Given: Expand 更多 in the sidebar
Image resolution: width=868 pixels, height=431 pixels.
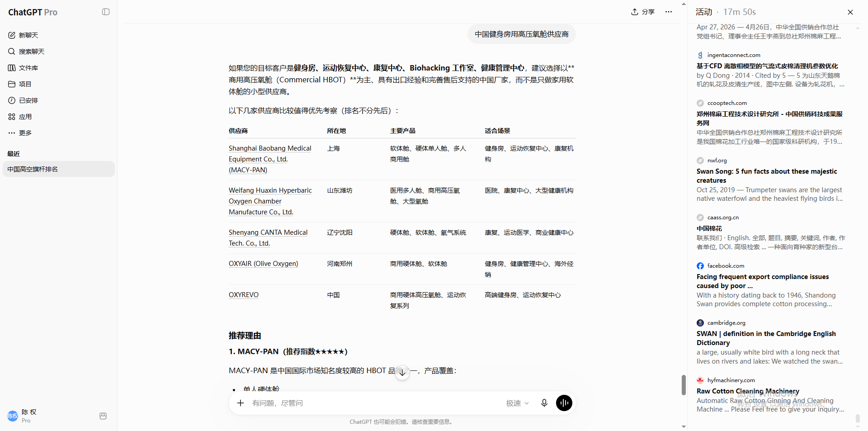Looking at the screenshot, I should coord(59,133).
